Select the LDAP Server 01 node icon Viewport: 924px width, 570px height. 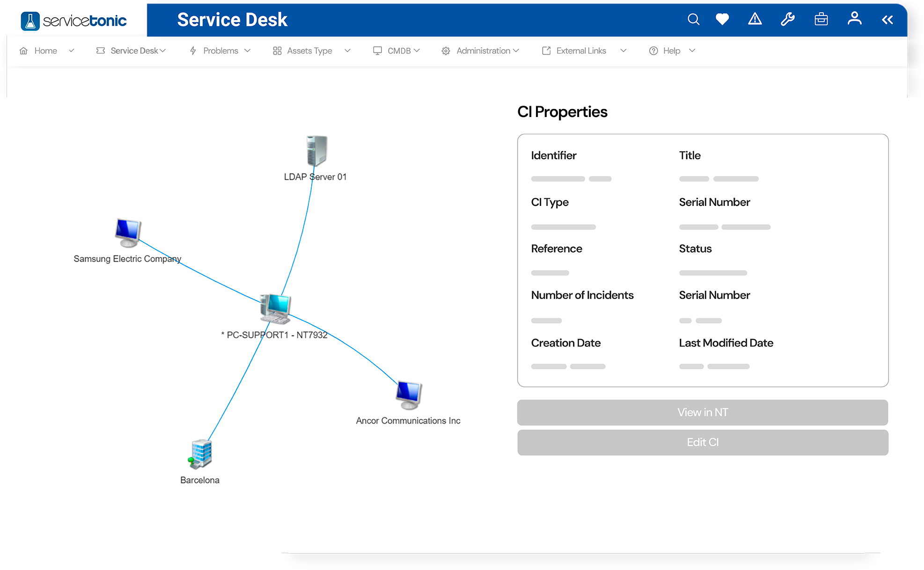tap(316, 151)
